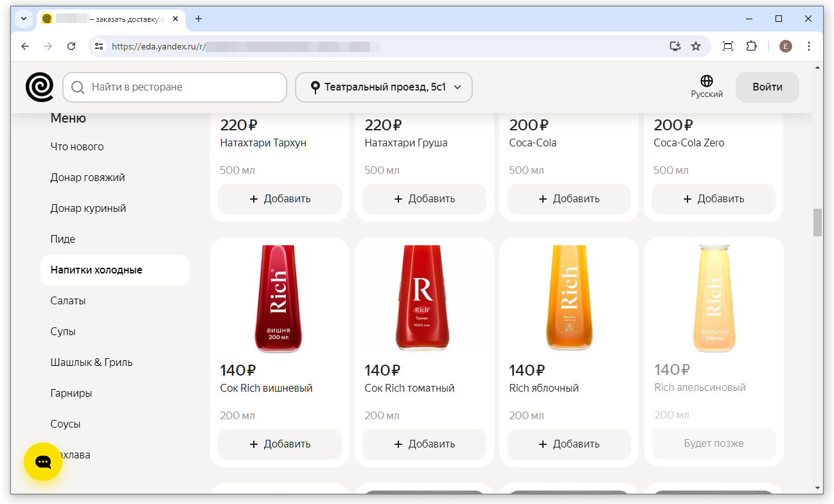Click the page vertical scrollbar thumb
Viewport: 834px width, 504px height.
(x=817, y=222)
